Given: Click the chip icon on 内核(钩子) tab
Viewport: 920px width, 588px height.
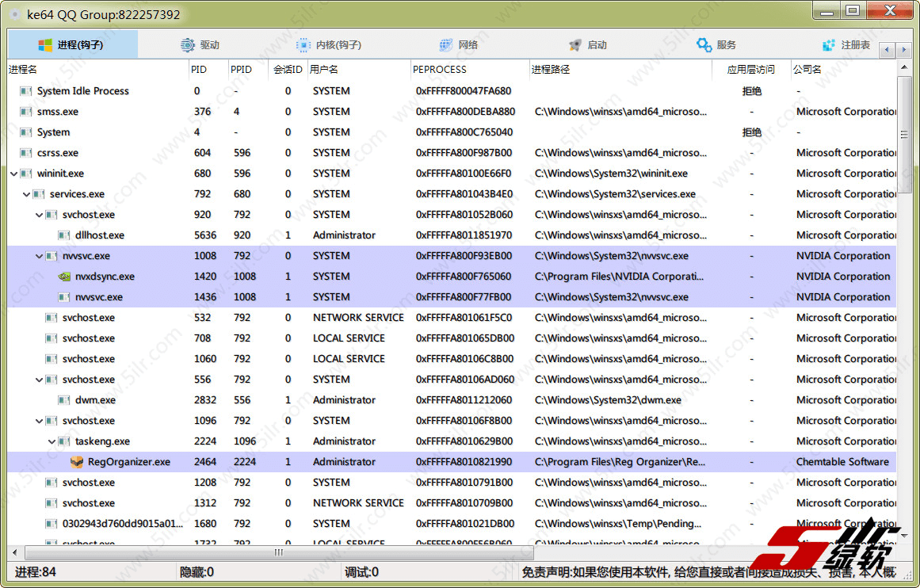Looking at the screenshot, I should [x=303, y=45].
